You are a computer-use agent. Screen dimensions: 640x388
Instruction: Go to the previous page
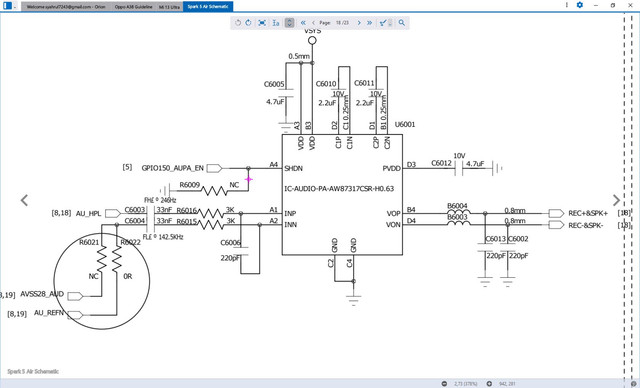313,23
